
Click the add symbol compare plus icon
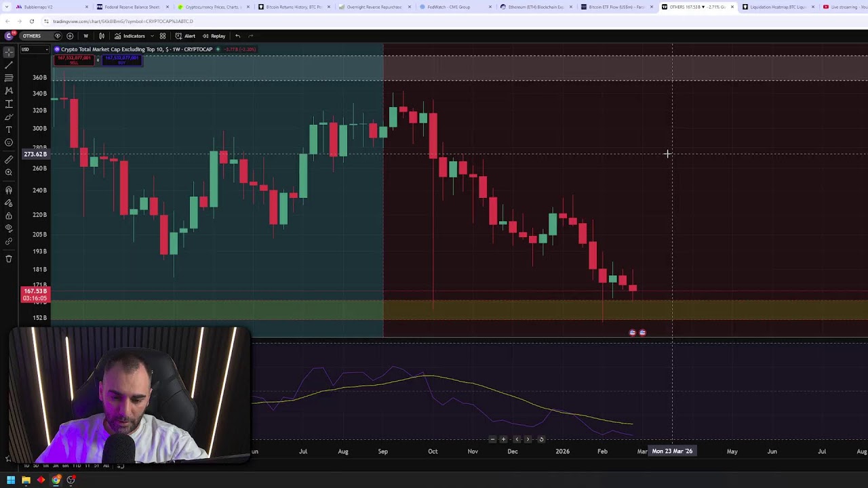pyautogui.click(x=70, y=36)
